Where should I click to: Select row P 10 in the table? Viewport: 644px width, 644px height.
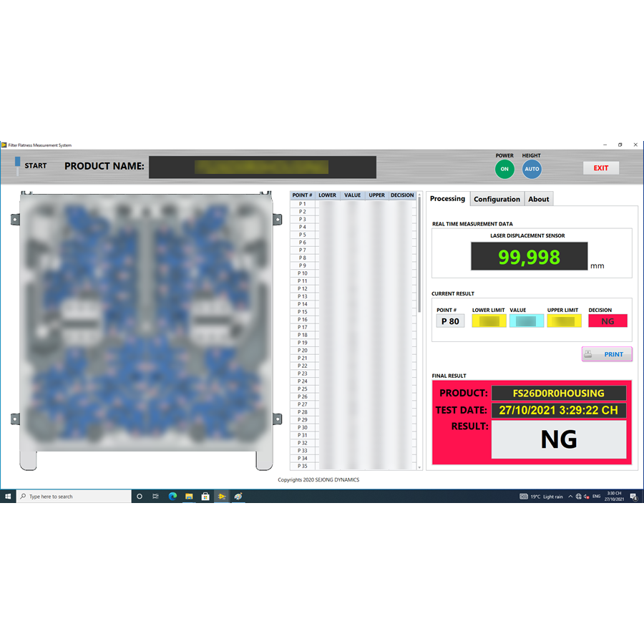pyautogui.click(x=303, y=273)
